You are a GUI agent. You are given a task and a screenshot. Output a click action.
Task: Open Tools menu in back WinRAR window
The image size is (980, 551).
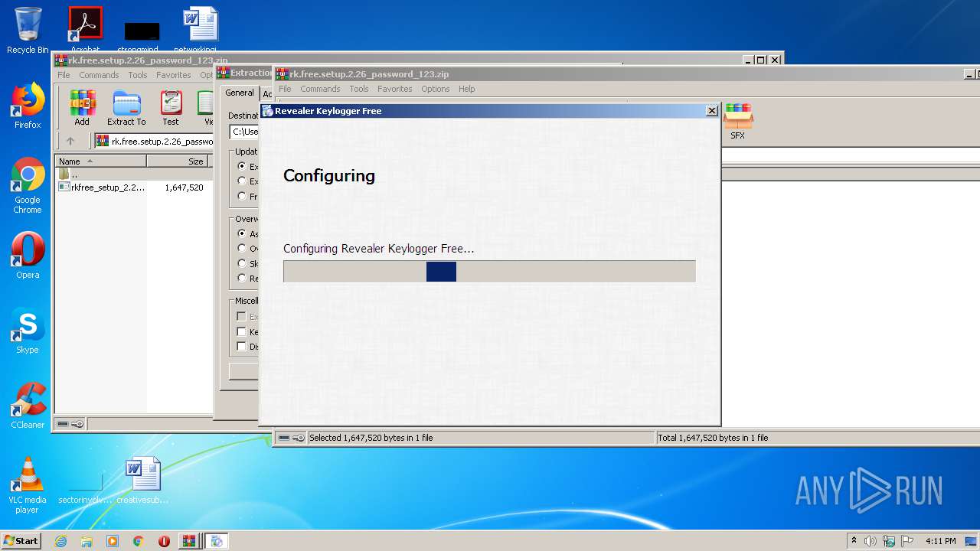tap(138, 75)
